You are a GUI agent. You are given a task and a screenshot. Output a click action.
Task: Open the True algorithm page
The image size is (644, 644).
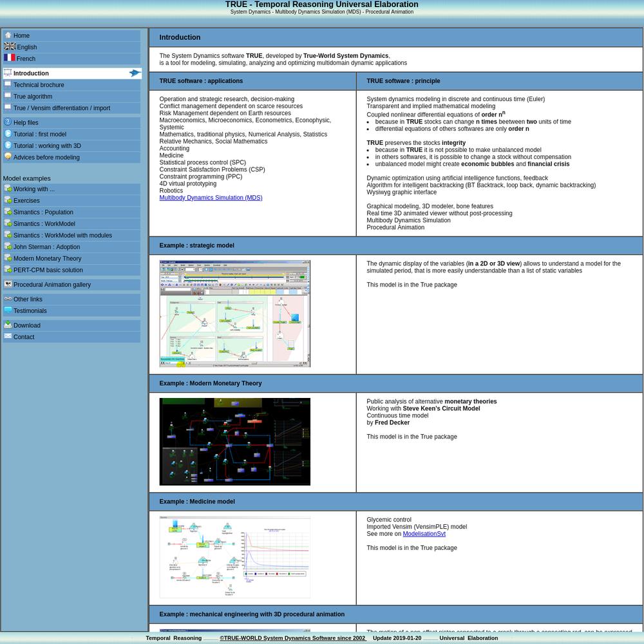(x=71, y=97)
